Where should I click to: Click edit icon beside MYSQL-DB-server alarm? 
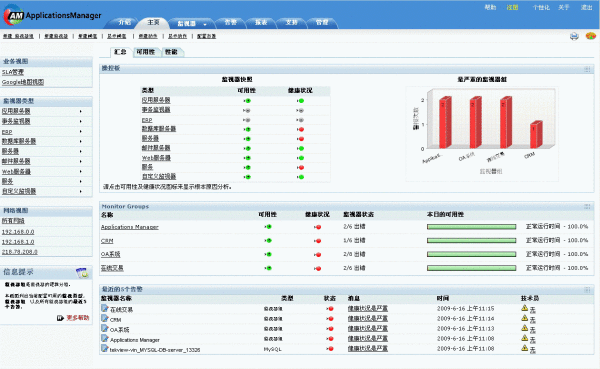coord(104,348)
